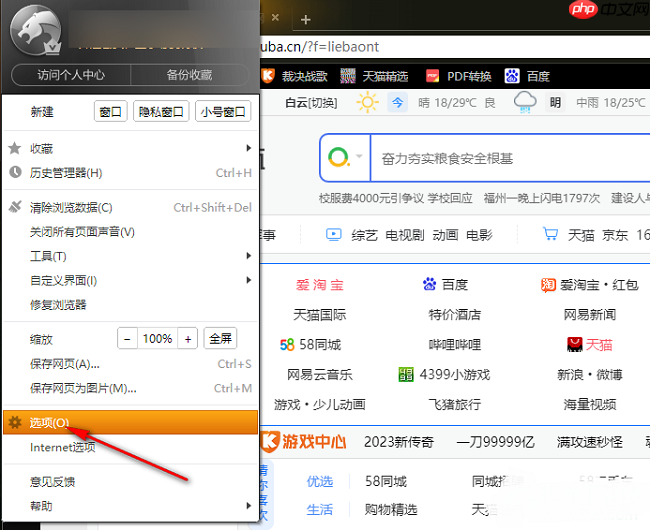Click the Liebao leopard avatar icon
The width and height of the screenshot is (650, 530).
coord(36,30)
